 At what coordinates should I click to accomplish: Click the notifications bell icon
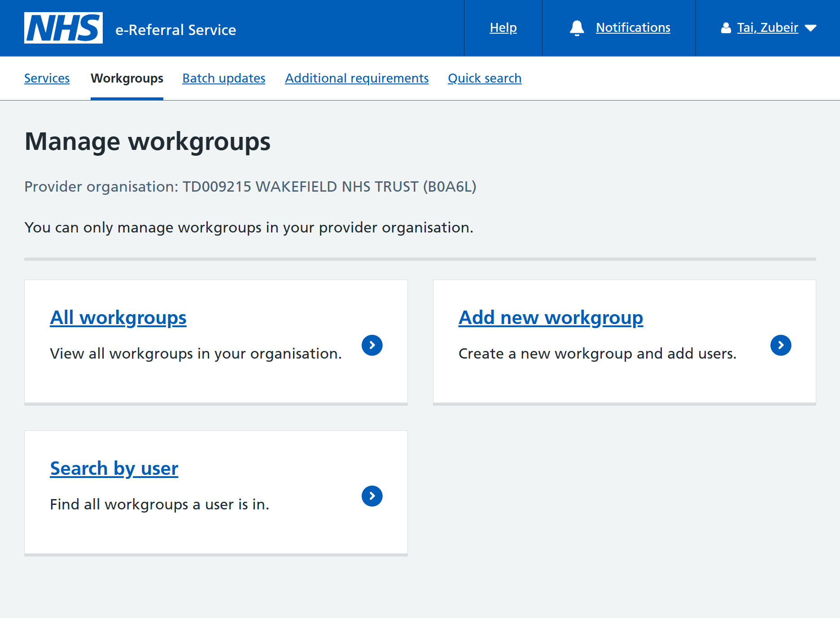(577, 28)
